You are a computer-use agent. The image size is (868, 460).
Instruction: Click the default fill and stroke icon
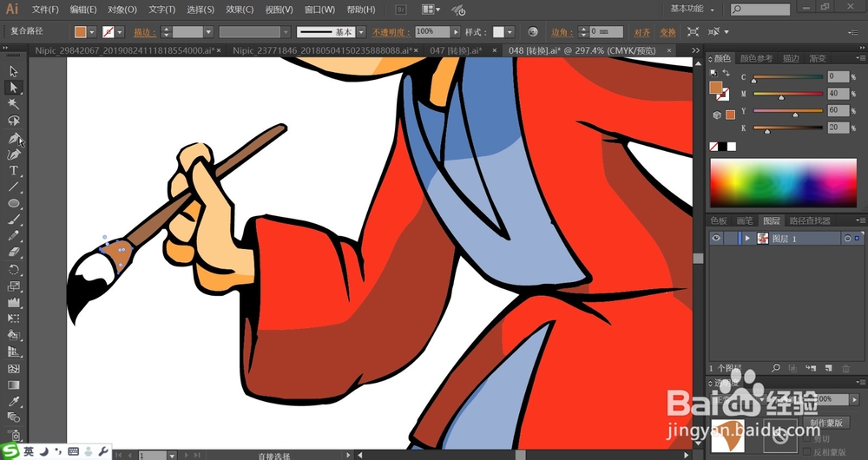(x=713, y=73)
